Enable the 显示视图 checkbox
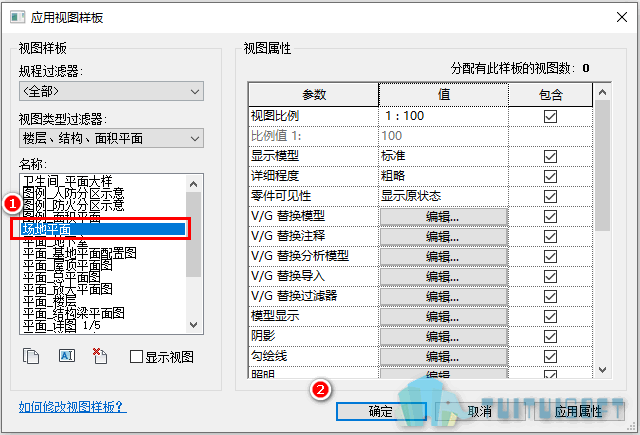 click(x=136, y=357)
